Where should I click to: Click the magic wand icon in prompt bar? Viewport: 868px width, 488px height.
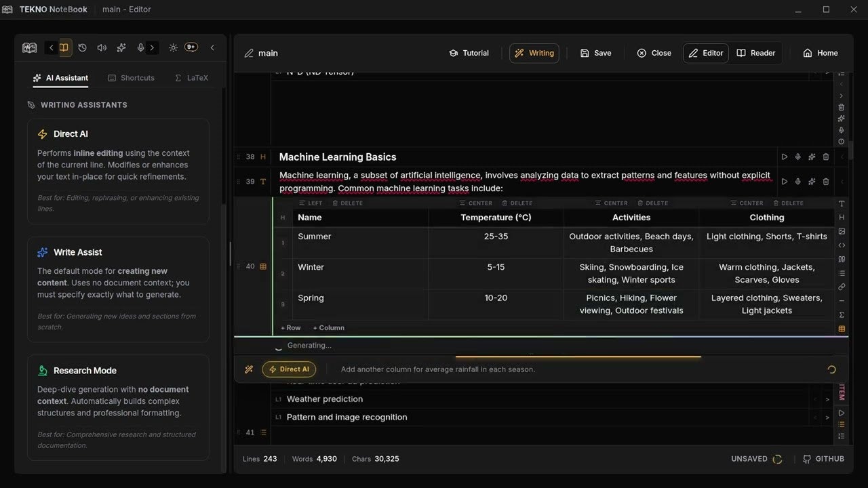pos(249,369)
